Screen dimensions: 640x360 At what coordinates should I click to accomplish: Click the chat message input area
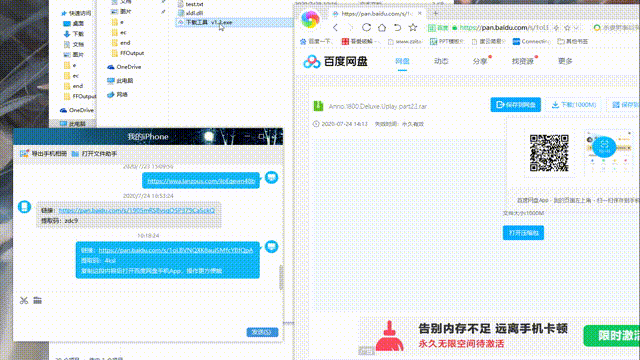click(147, 316)
